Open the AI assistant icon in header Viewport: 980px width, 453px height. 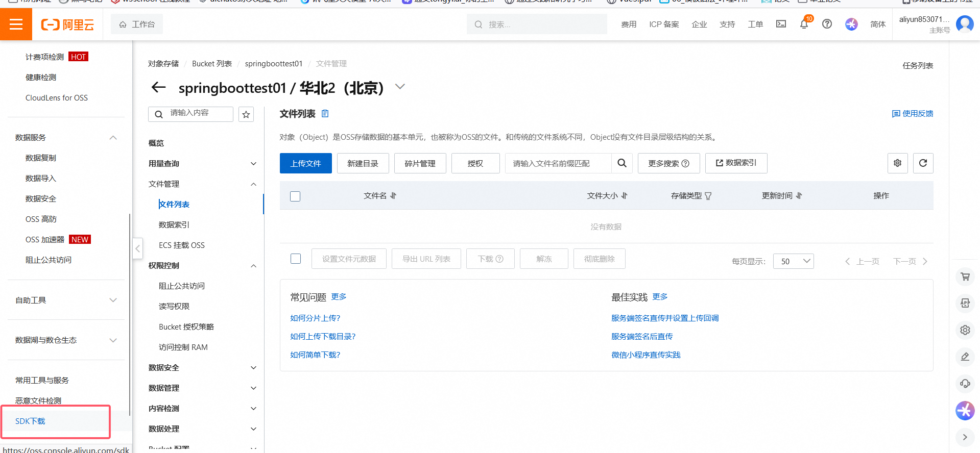click(x=851, y=24)
